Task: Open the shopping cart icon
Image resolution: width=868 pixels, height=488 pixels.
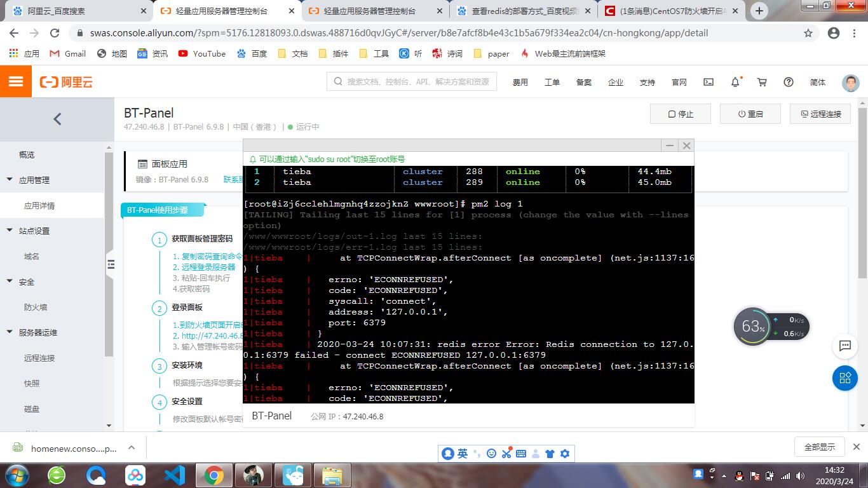Action: (762, 82)
